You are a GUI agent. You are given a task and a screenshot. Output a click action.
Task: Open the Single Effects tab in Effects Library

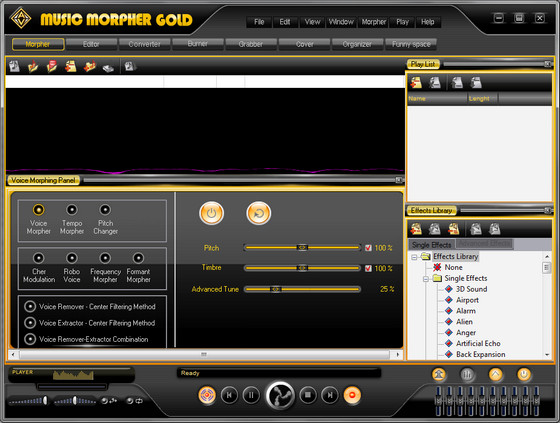431,245
